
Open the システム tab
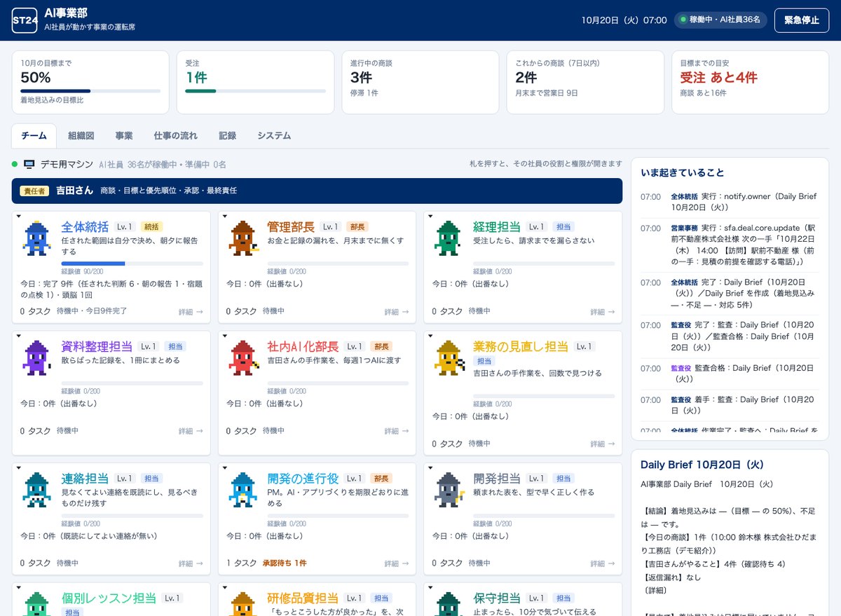pyautogui.click(x=274, y=136)
